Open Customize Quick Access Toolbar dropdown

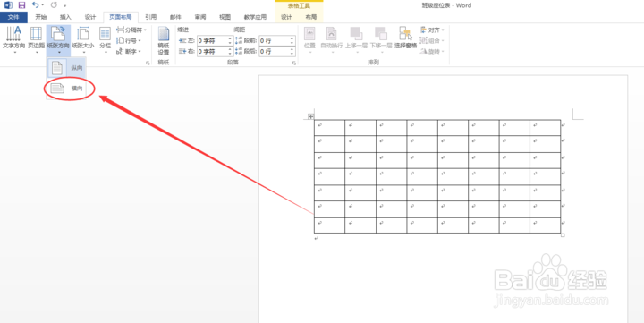[x=65, y=5]
